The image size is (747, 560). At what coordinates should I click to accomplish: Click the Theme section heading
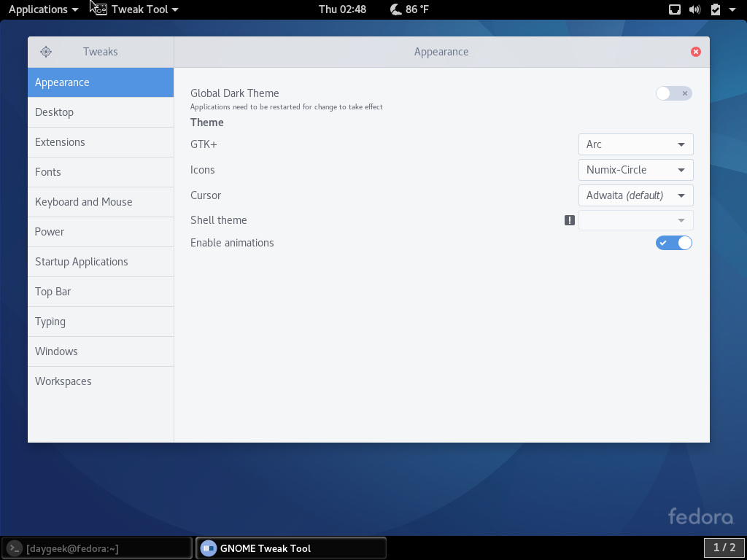[x=206, y=122]
